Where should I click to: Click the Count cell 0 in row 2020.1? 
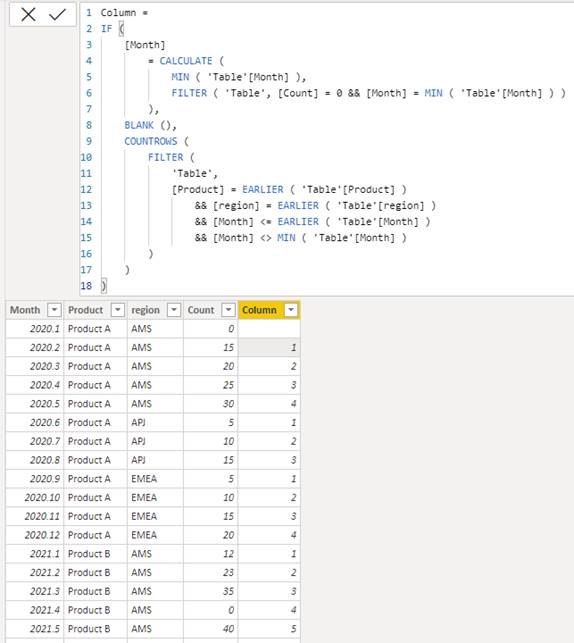[210, 328]
